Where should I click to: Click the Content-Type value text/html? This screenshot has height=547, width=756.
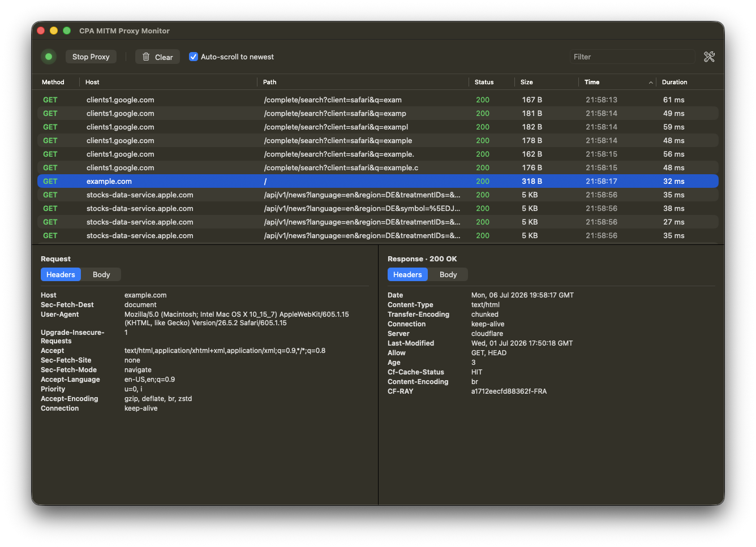486,305
